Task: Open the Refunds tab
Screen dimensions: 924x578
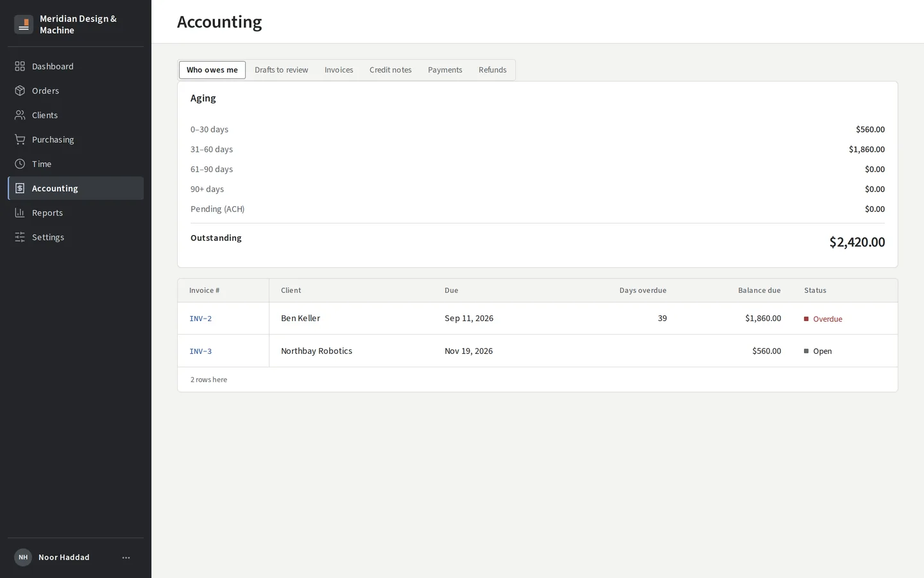Action: [492, 70]
